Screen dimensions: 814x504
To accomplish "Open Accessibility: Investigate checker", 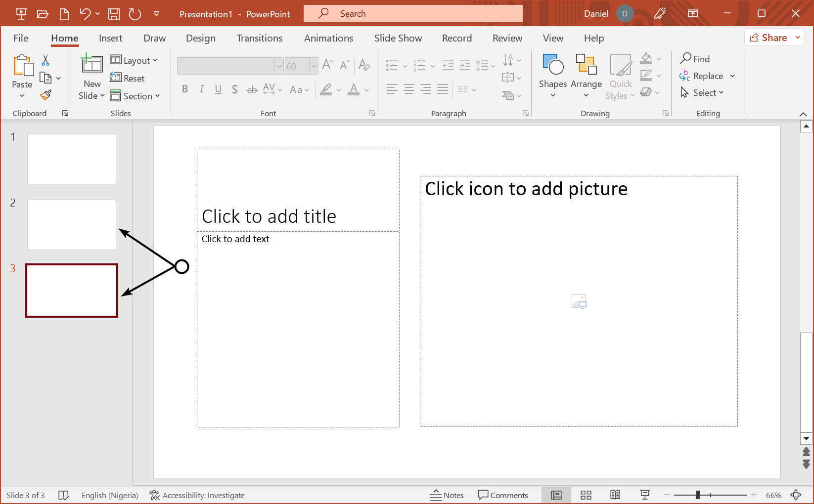I will tap(197, 495).
